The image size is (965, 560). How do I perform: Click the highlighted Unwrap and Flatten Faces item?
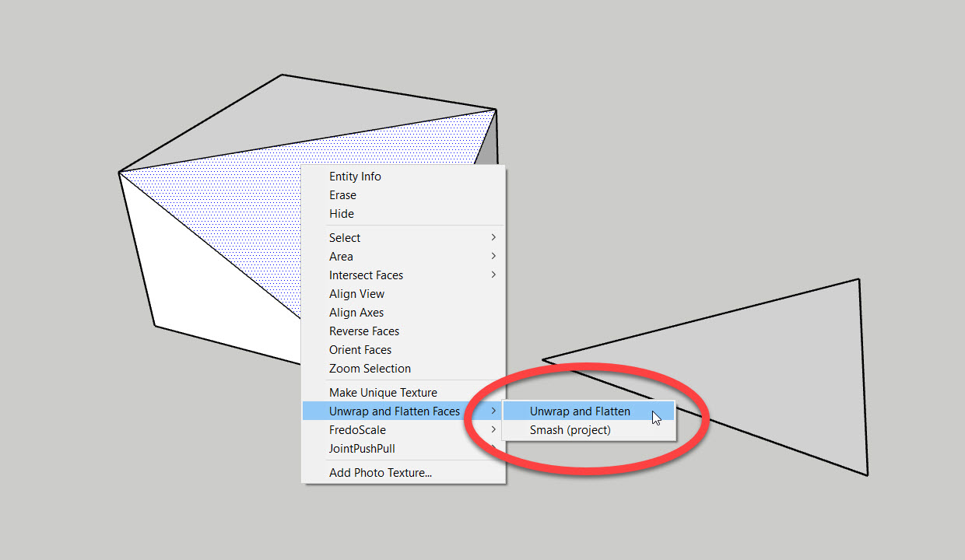(x=395, y=411)
